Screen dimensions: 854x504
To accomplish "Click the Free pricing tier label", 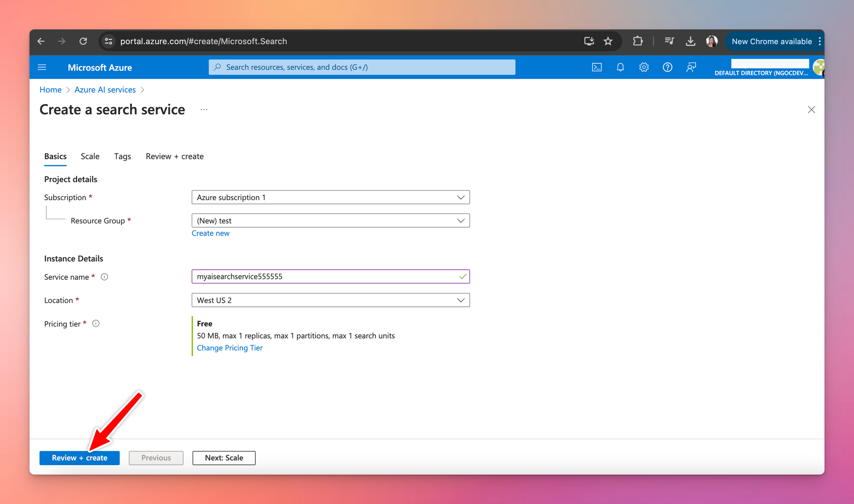I will click(205, 323).
